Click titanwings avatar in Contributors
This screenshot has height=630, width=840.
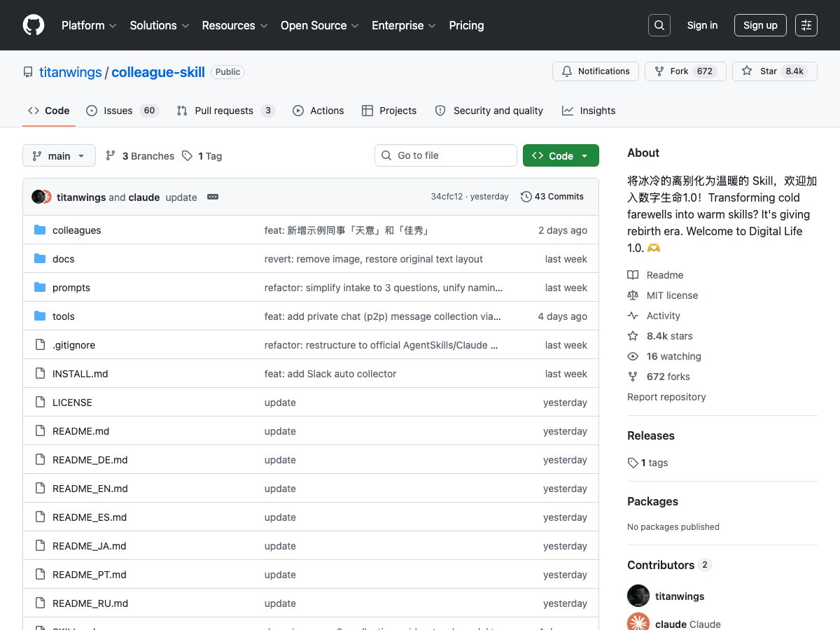pyautogui.click(x=638, y=596)
